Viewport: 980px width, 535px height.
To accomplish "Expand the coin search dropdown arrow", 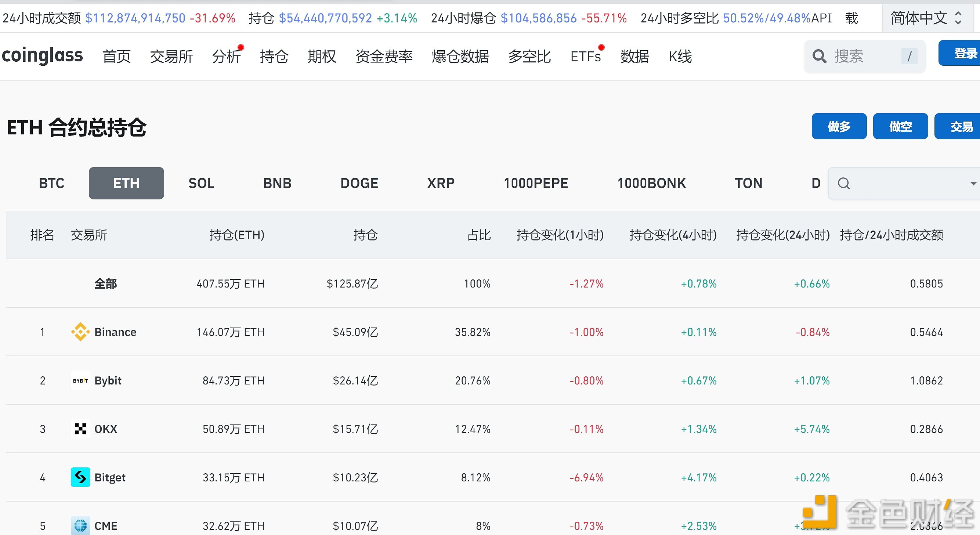I will (x=973, y=183).
